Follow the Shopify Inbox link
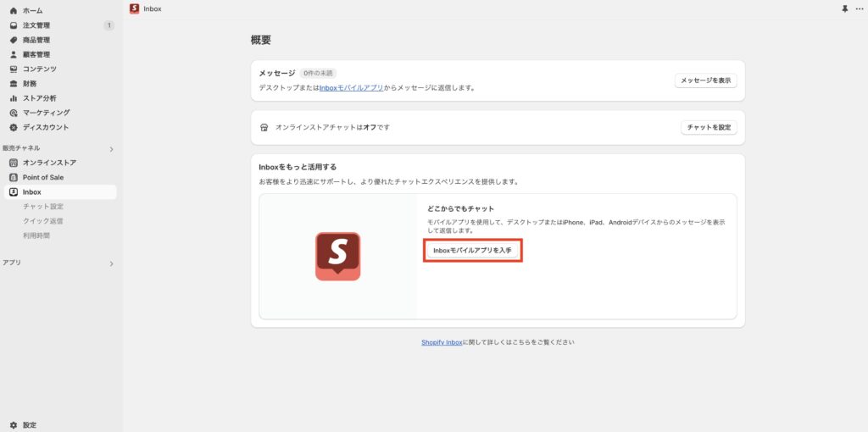The width and height of the screenshot is (868, 432). point(442,342)
